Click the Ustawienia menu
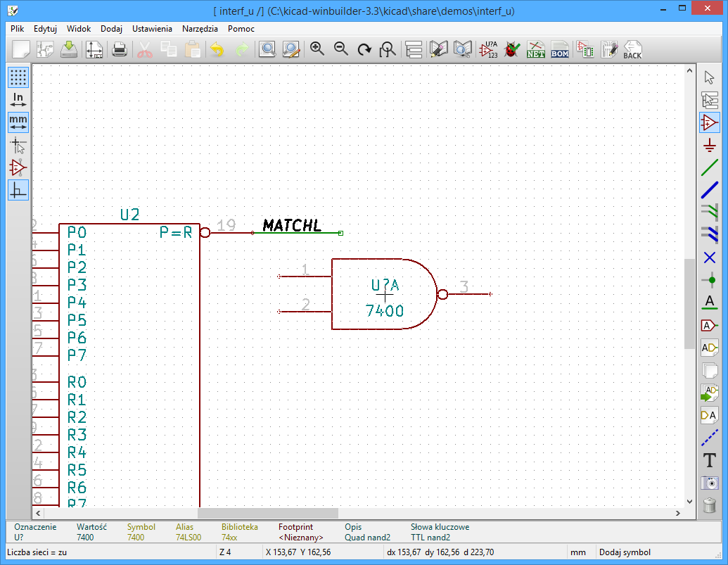Viewport: 728px width, 565px height. click(152, 29)
